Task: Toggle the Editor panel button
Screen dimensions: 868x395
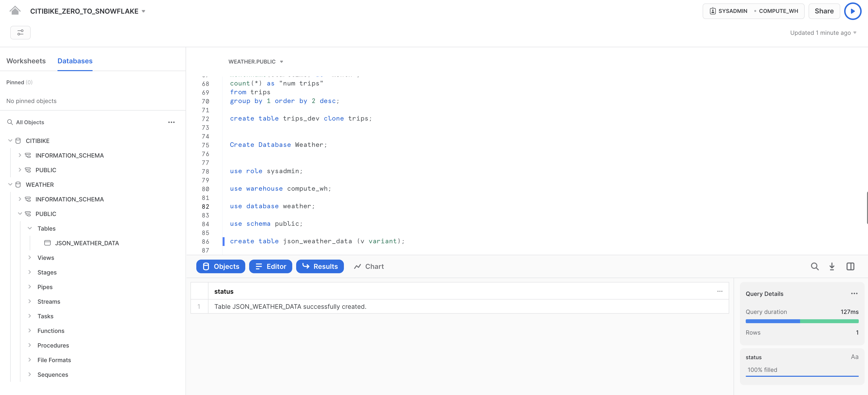Action: (270, 266)
